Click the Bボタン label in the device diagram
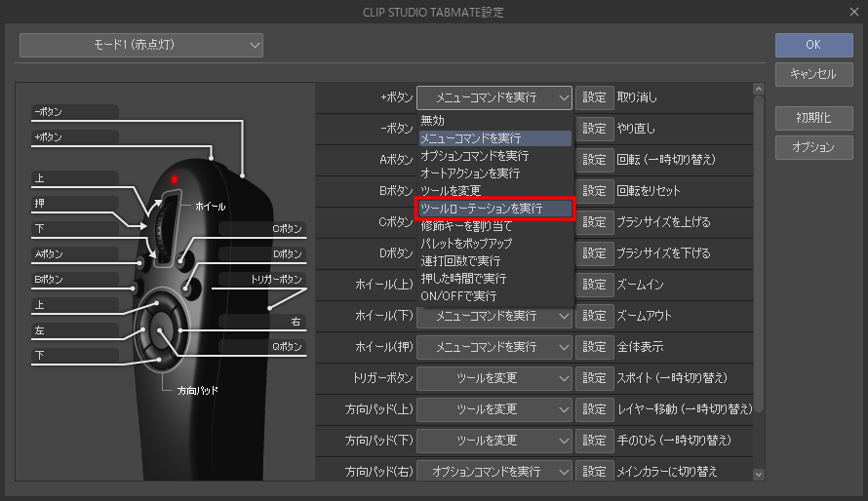The height and width of the screenshot is (501, 868). click(49, 280)
